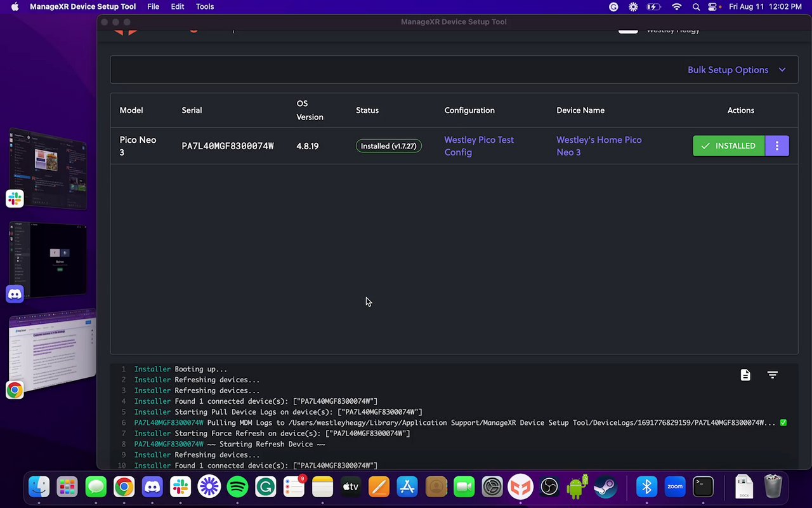Open OBS from the dock
This screenshot has width=812, height=508.
click(x=549, y=487)
